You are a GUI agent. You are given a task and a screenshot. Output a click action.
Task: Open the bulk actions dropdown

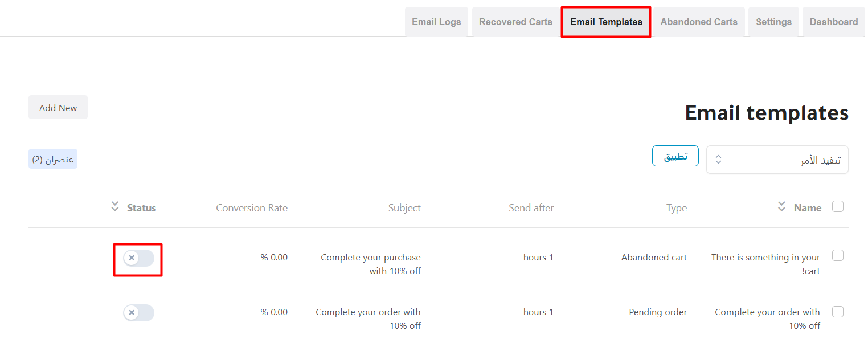pyautogui.click(x=777, y=160)
